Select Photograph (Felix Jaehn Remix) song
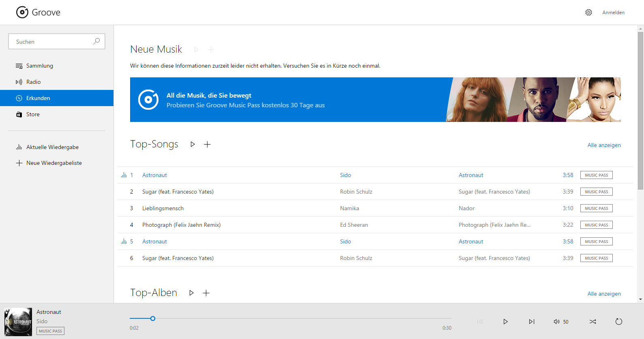The height and width of the screenshot is (339, 644). 181,225
